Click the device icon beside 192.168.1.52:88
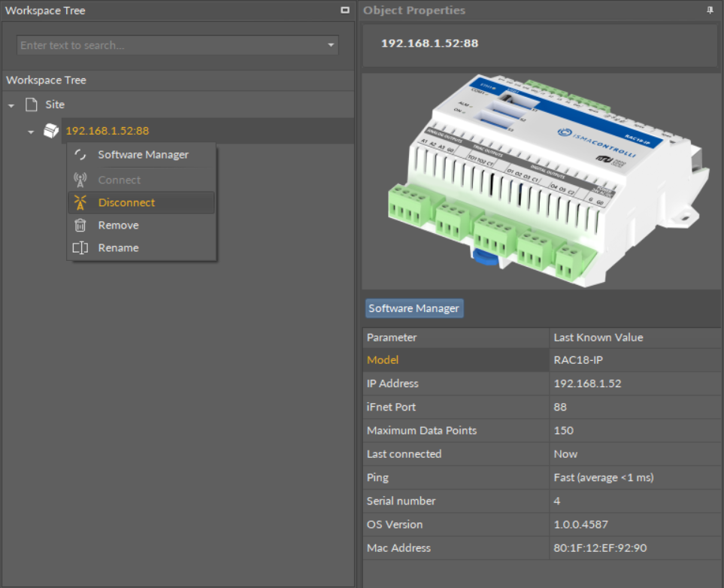724x588 pixels. (x=51, y=131)
